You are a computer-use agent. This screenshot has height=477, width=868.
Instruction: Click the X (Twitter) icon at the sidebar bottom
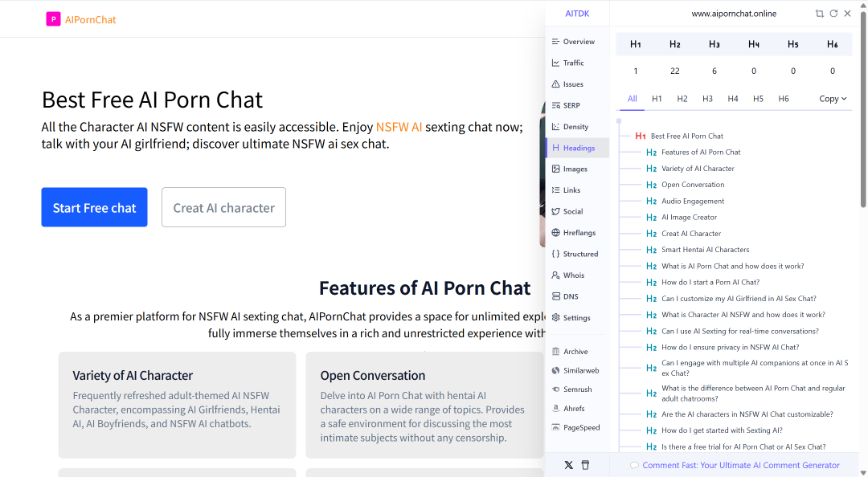click(568, 465)
